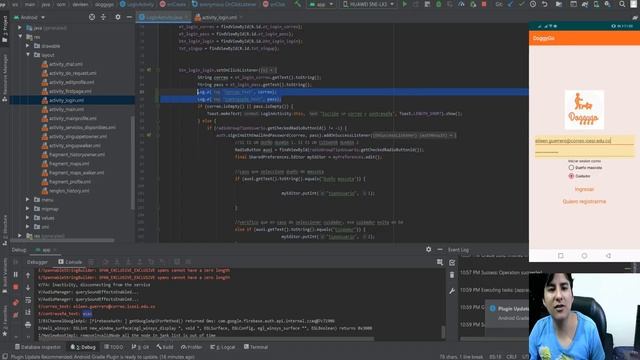This screenshot has width=640, height=360.
Task: Open the HUAWEI device selector dropdown
Action: click(368, 4)
